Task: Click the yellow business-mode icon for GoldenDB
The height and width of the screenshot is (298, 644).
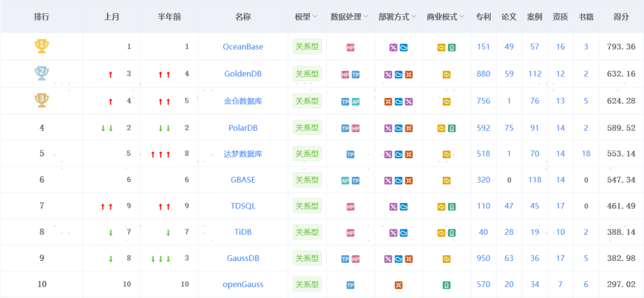Action: coord(447,75)
